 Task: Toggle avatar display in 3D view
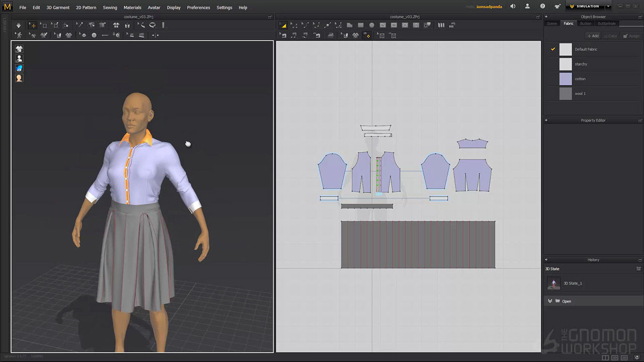(19, 58)
